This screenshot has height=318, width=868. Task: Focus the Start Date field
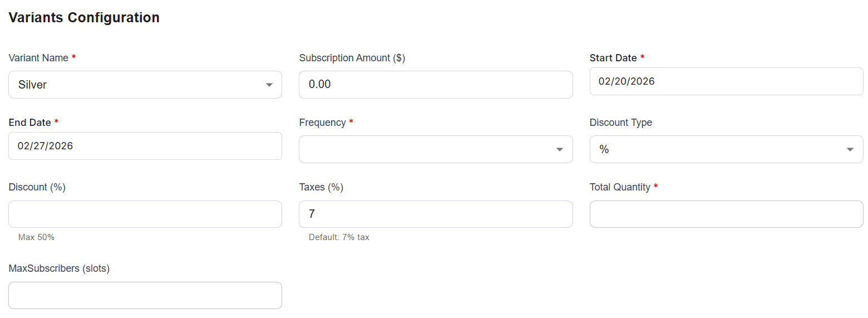726,81
